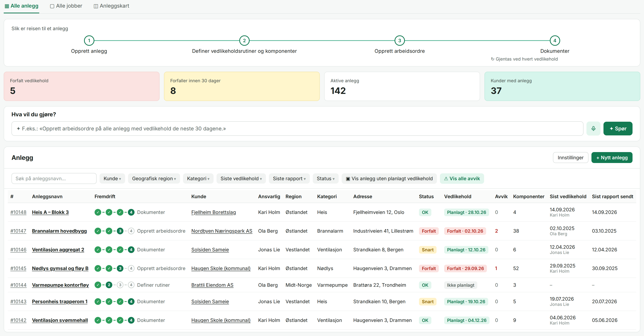Image resolution: width=644 pixels, height=336 pixels.
Task: Open Brattli Eiendom AS customer link
Action: tap(212, 285)
